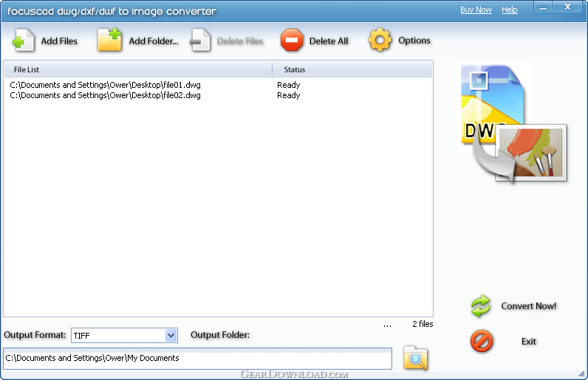Click the Delete All label

pos(329,41)
